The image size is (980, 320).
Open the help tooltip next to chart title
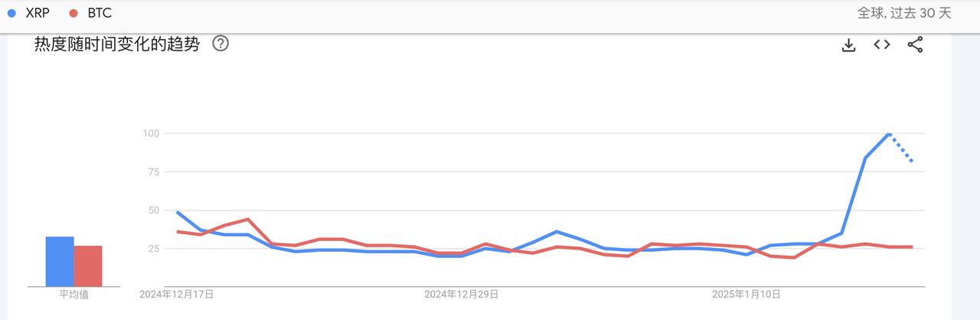(x=220, y=44)
